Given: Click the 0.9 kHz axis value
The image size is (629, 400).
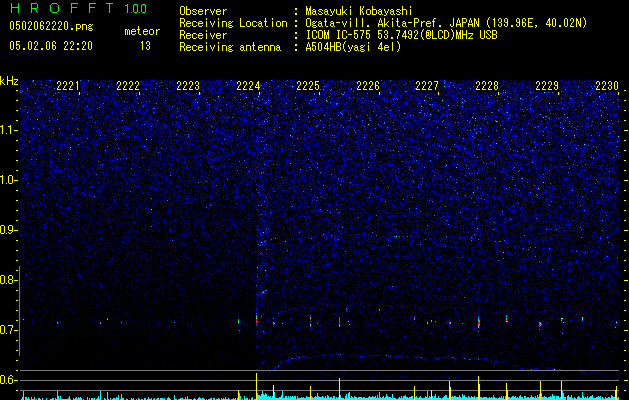Looking at the screenshot, I should pos(9,230).
